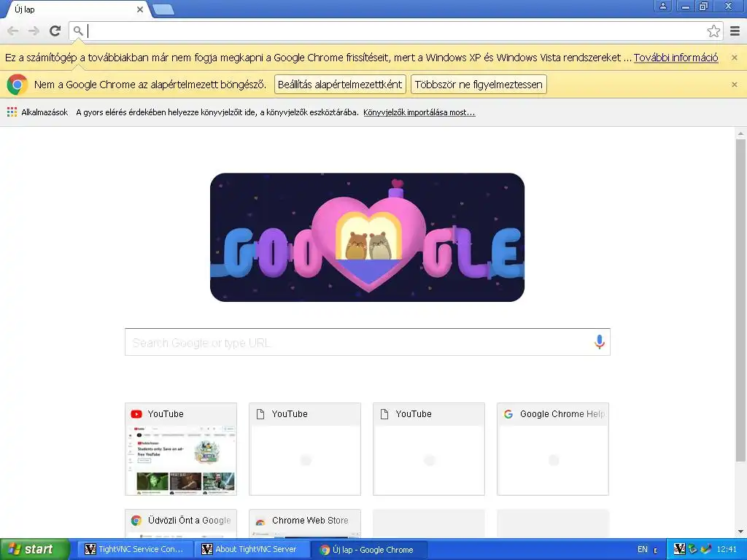Click the vertical scrollbar thumb
The width and height of the screenshot is (747, 560).
tap(740, 300)
